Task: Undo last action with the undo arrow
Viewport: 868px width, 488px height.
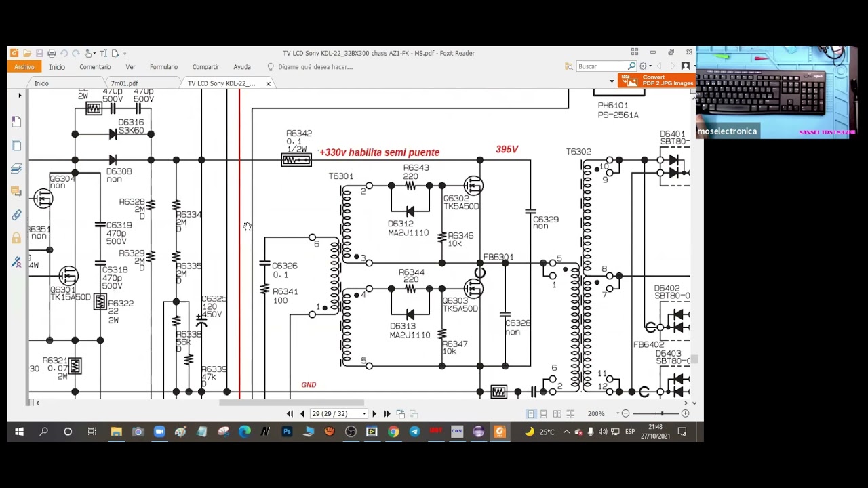Action: coord(64,53)
